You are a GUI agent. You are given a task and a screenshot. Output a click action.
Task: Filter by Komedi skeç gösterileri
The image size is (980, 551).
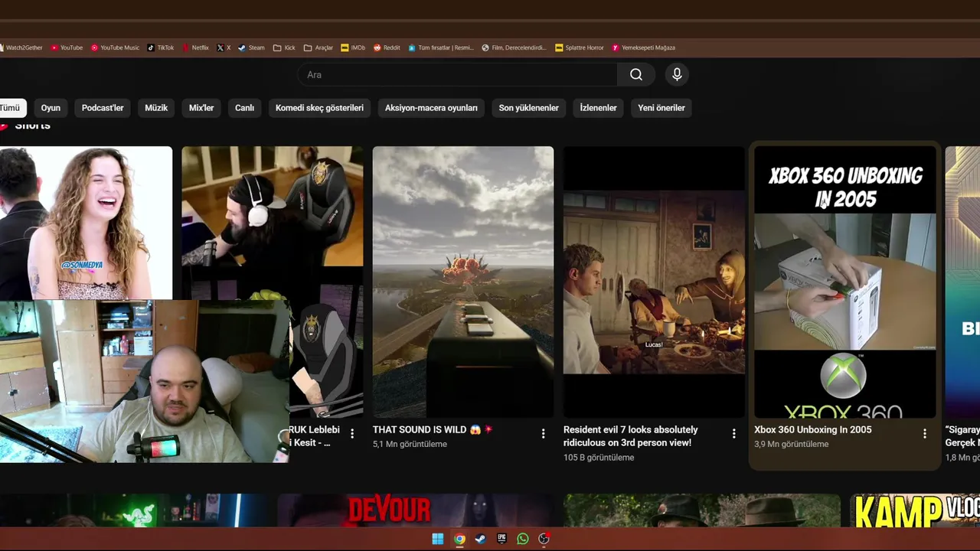click(x=319, y=108)
